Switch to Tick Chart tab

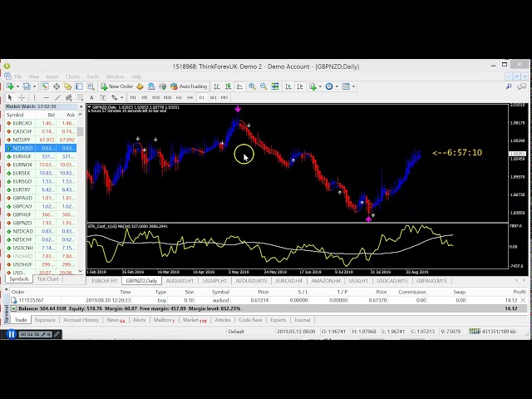tap(48, 279)
